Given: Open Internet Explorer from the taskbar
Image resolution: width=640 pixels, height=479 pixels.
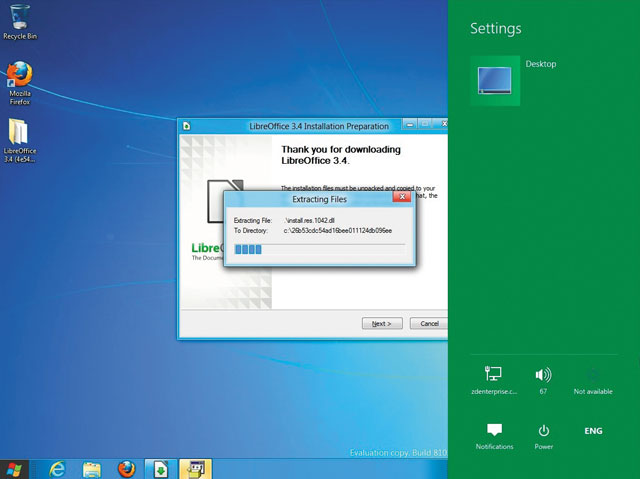Looking at the screenshot, I should click(x=57, y=469).
